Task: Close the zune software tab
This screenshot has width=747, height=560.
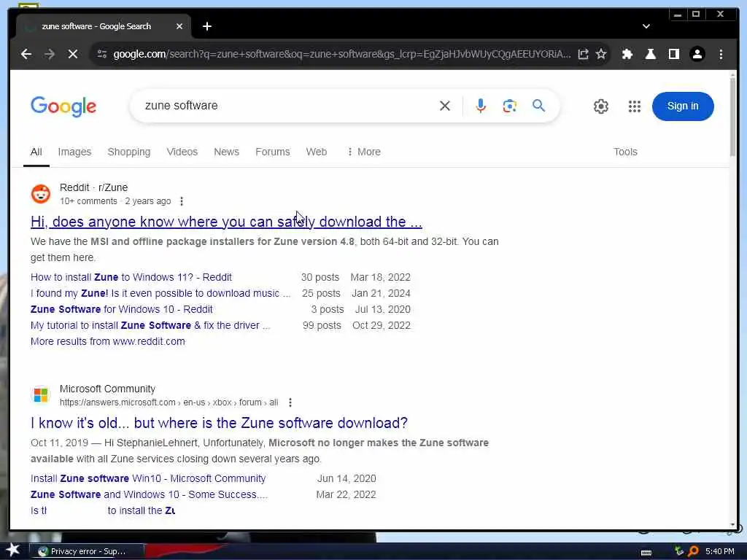Action: point(179,26)
